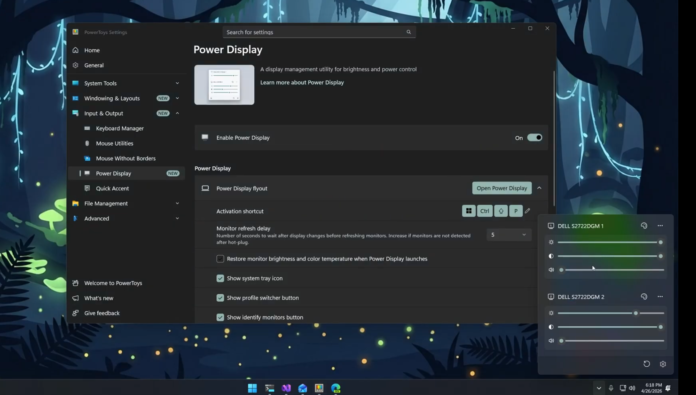Adjust volume slider of DELL S2722DGM 2
696x395 pixels.
click(x=611, y=341)
